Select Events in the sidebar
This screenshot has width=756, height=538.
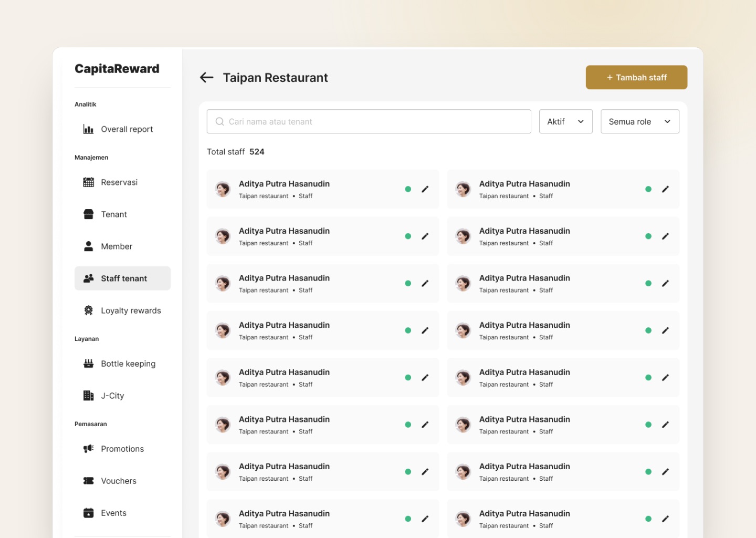point(122,513)
